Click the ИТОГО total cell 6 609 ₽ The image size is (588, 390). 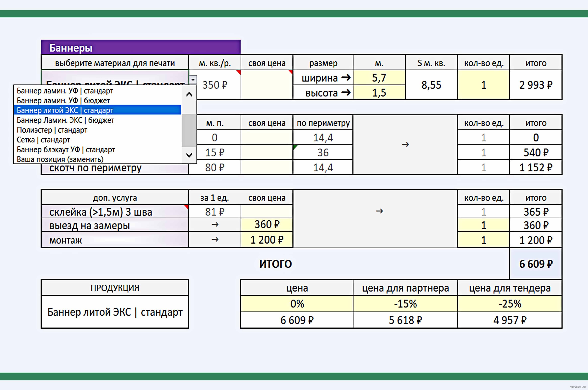coord(536,264)
